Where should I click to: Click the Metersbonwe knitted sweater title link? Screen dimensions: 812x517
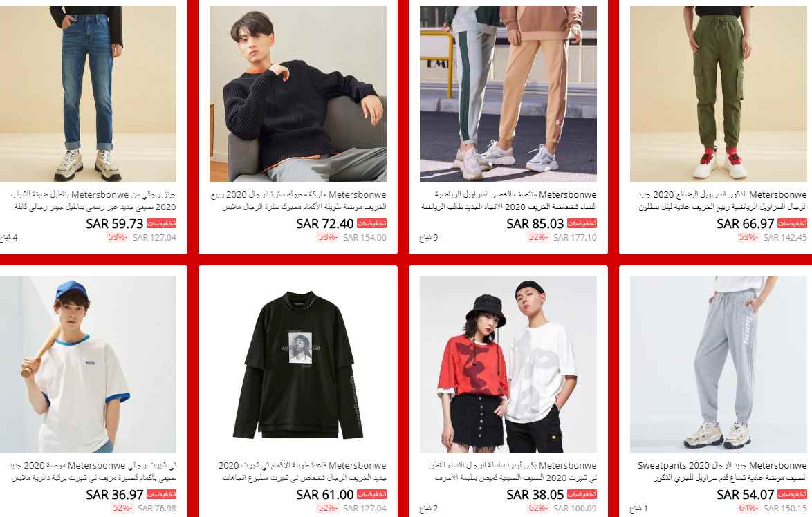(298, 201)
